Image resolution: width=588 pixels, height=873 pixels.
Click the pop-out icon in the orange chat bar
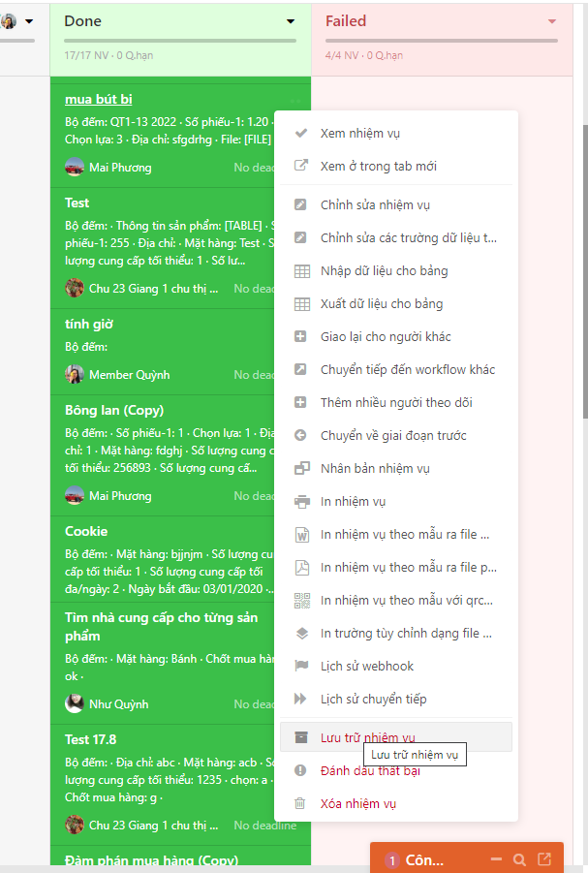pos(544,859)
